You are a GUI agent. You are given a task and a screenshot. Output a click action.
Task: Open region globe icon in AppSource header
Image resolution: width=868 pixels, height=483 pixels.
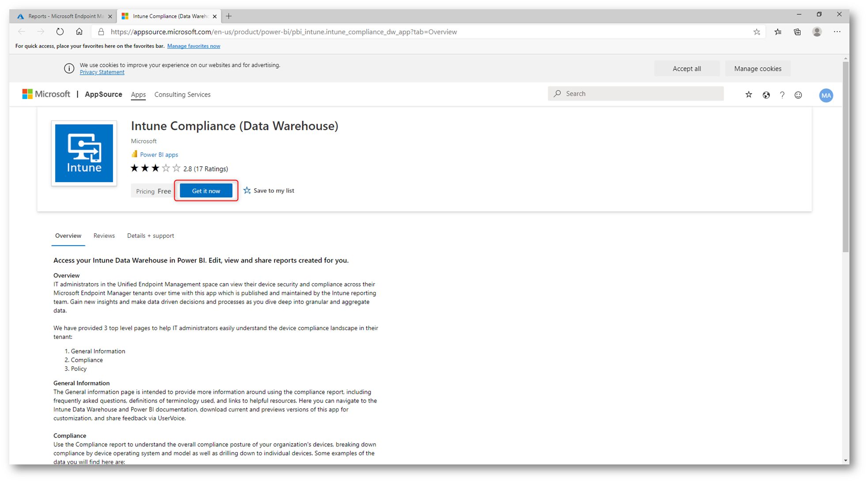(x=766, y=95)
